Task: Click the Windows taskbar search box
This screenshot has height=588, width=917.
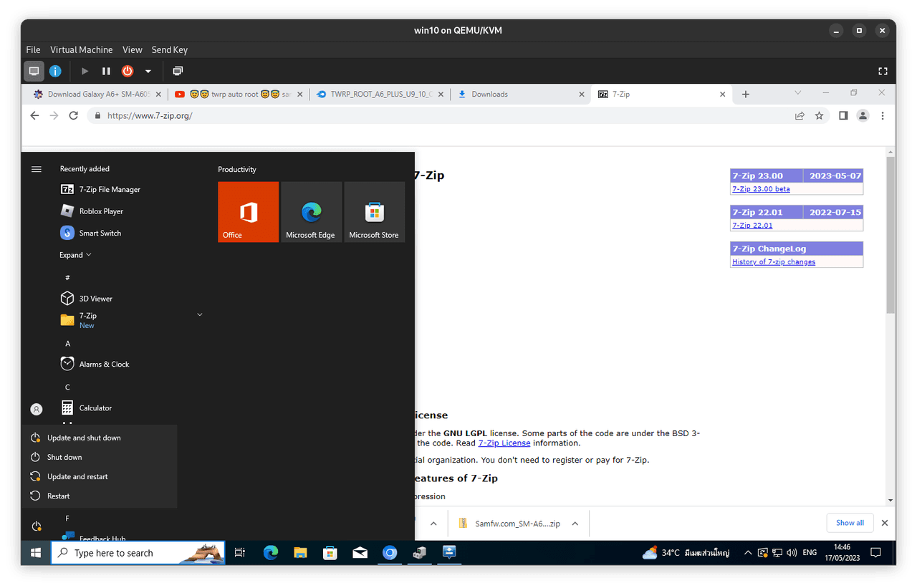Action: click(x=138, y=553)
